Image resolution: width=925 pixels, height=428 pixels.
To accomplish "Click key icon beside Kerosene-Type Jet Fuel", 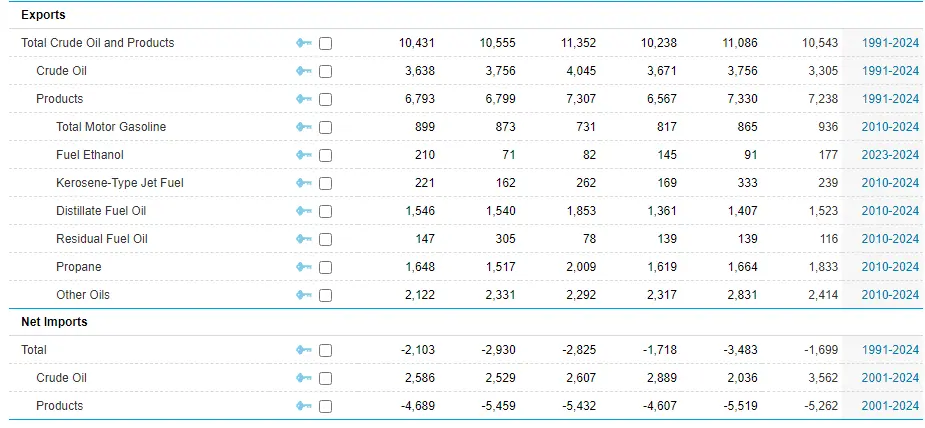I will (304, 183).
